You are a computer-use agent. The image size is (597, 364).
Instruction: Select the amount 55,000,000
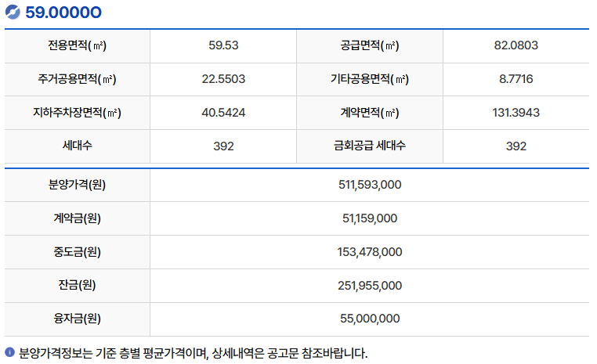point(370,319)
